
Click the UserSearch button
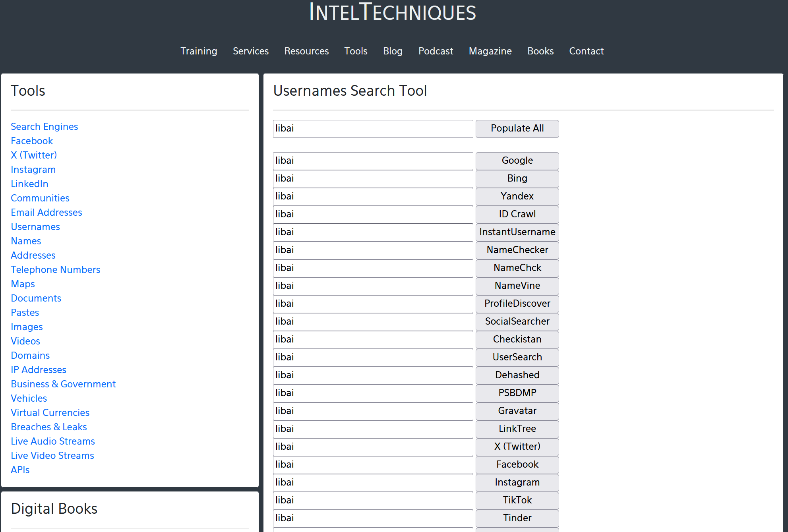(x=517, y=358)
